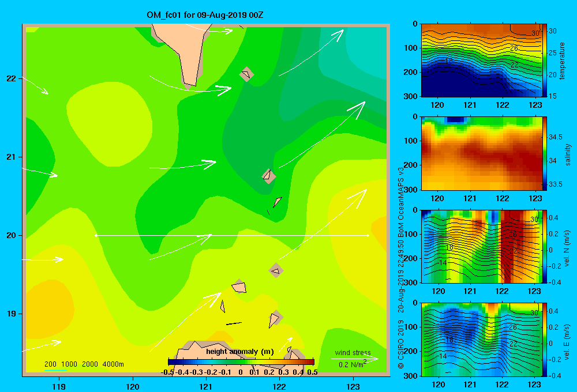Click the 15 tick on temperature scale
This screenshot has width=577, height=392.
553,96
